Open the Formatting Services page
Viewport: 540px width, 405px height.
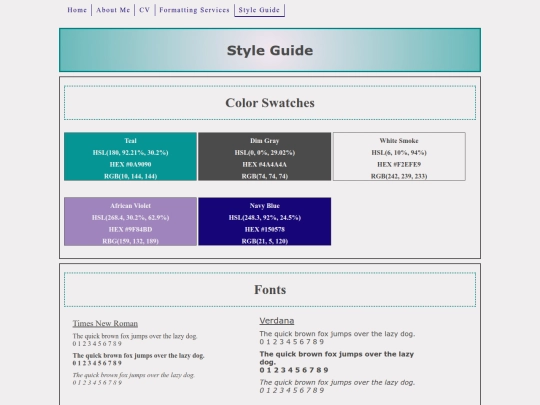tap(194, 10)
